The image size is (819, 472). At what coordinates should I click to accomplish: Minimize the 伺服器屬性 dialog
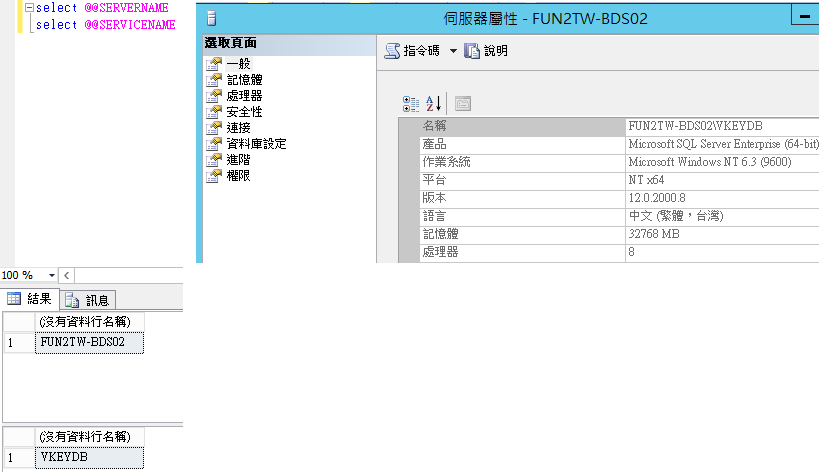805,16
